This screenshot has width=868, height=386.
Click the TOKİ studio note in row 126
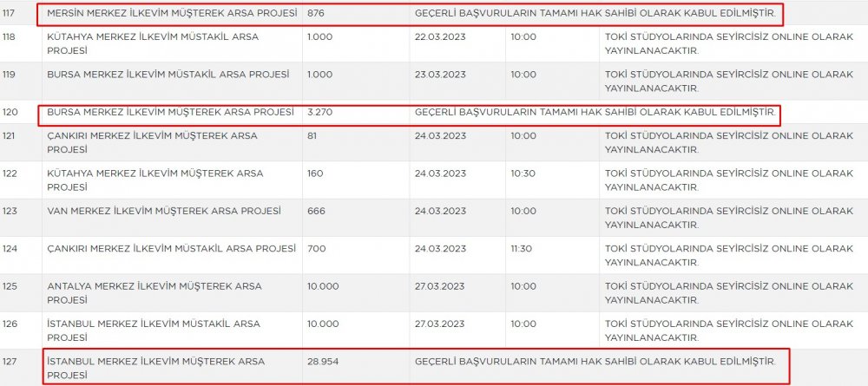pos(729,330)
